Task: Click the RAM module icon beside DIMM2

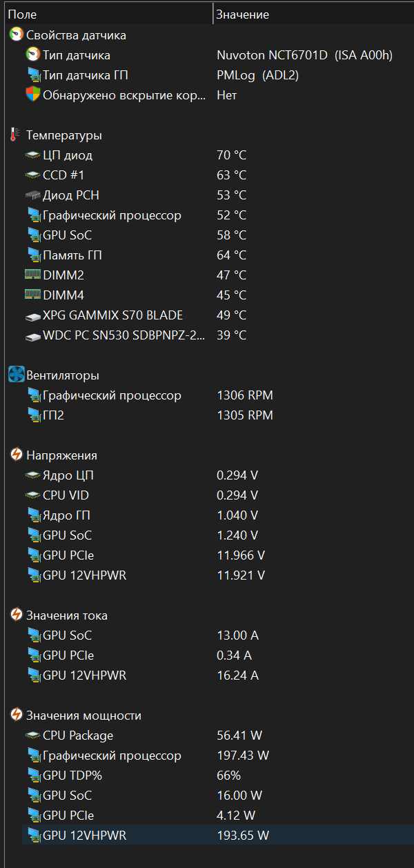Action: (x=32, y=275)
